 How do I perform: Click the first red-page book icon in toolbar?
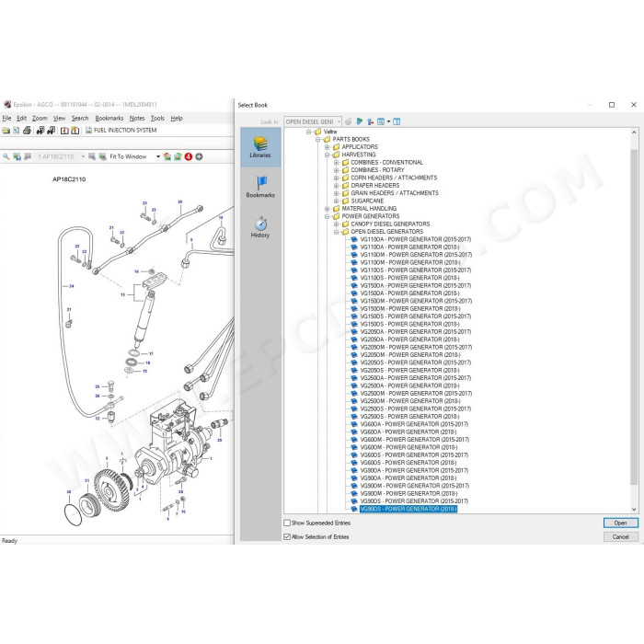(64, 131)
